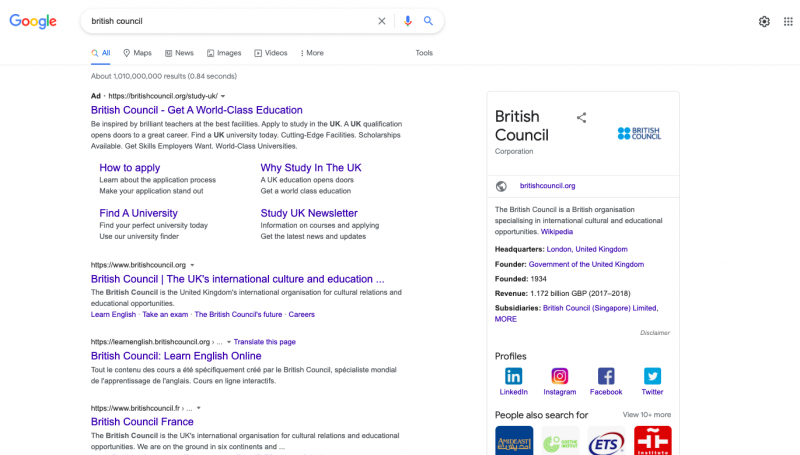Open the ETS related search thumbnail
The image size is (800, 455).
(606, 441)
